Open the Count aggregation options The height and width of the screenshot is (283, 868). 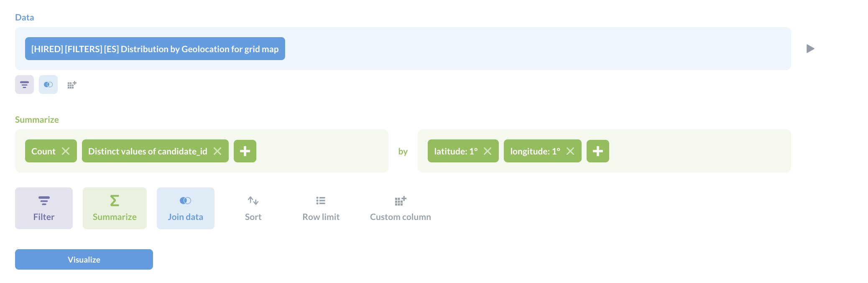pos(43,151)
